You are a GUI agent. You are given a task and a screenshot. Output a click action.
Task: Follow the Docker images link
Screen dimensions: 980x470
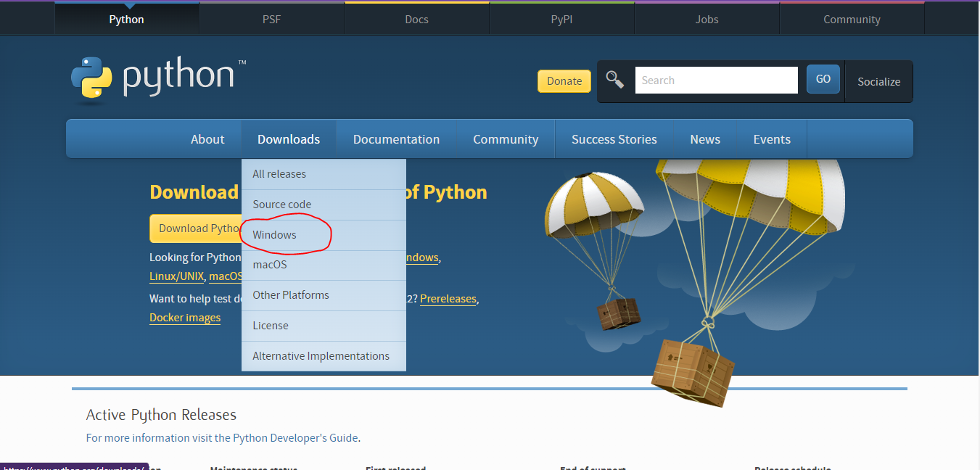185,318
